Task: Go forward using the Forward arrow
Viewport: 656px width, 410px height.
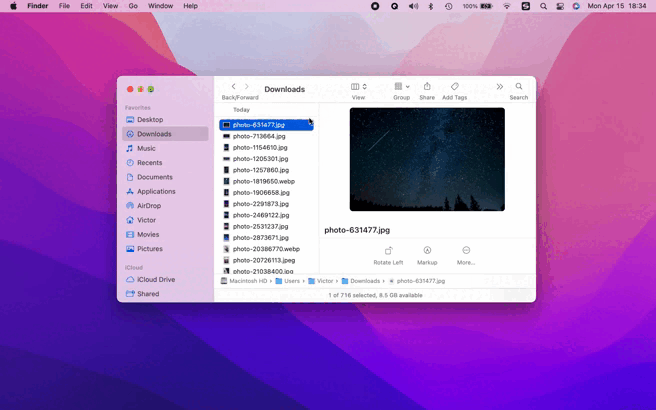Action: pyautogui.click(x=246, y=87)
